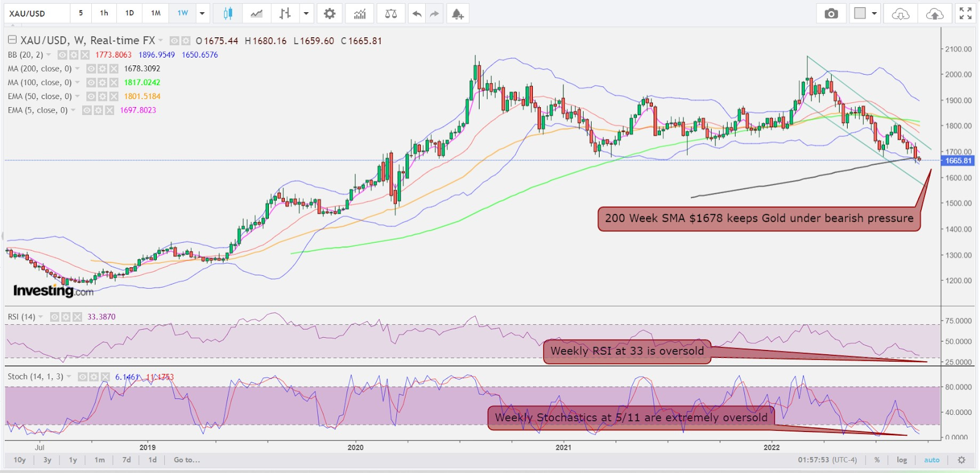Open chart properties gear icon in toolbar
980x473 pixels.
tap(330, 13)
